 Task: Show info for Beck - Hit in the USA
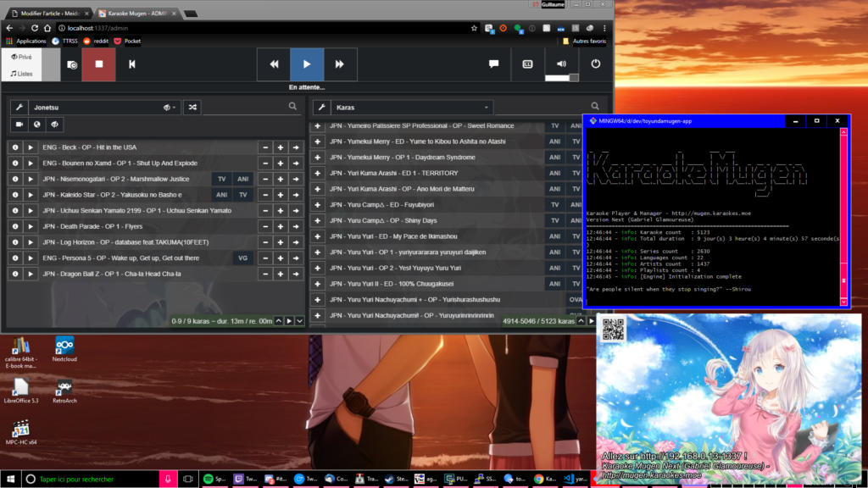tap(15, 147)
